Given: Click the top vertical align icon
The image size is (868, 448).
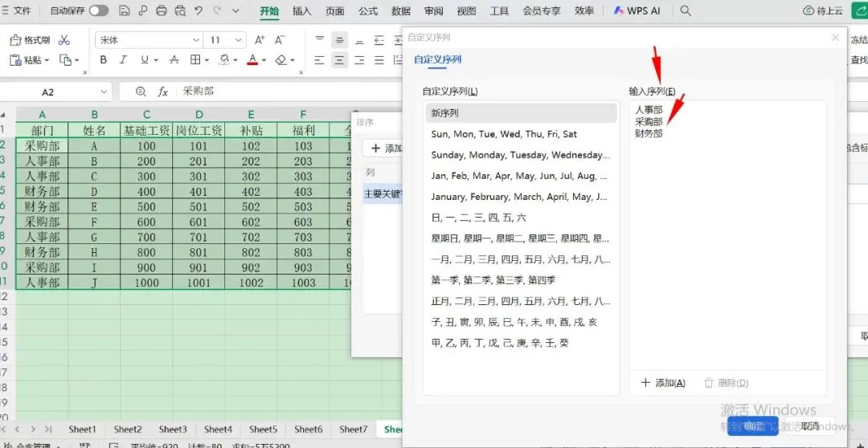Looking at the screenshot, I should coord(319,40).
